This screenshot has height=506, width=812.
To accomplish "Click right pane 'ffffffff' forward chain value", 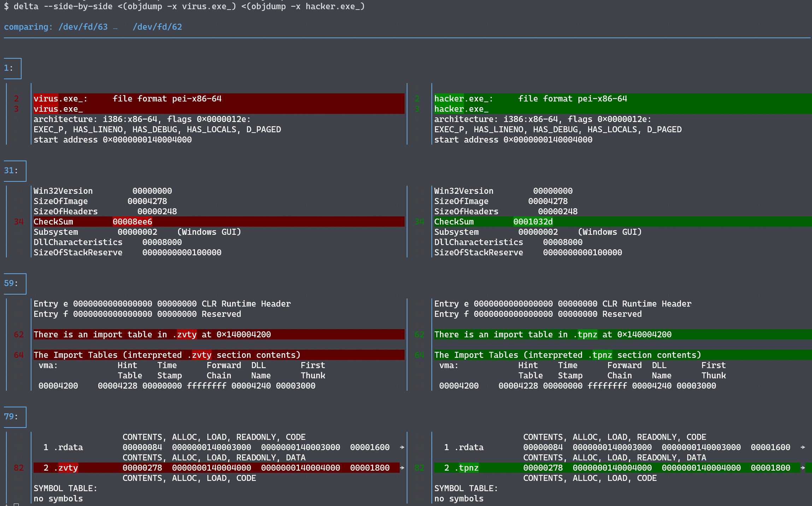I will [607, 386].
